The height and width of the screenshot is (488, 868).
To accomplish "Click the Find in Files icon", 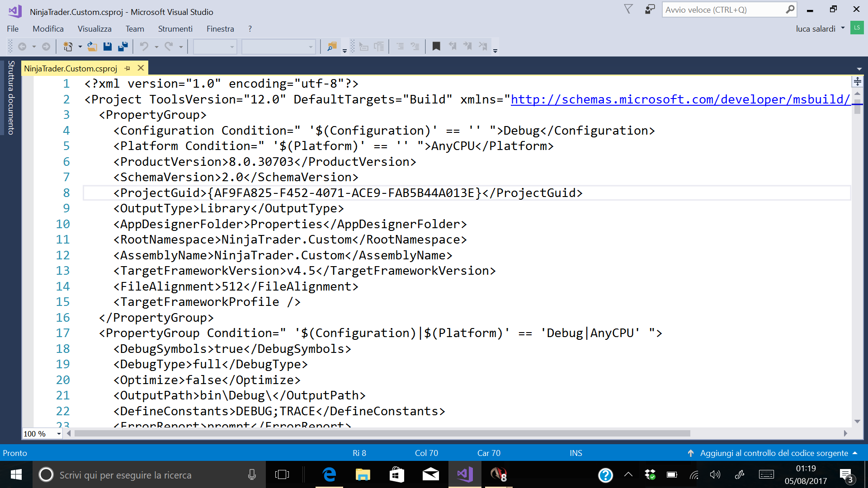I will (x=332, y=47).
